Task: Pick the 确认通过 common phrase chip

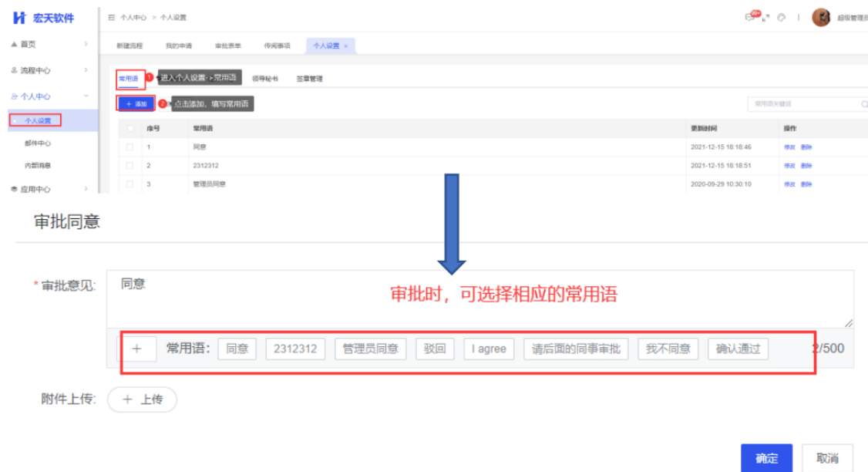Action: (x=738, y=349)
